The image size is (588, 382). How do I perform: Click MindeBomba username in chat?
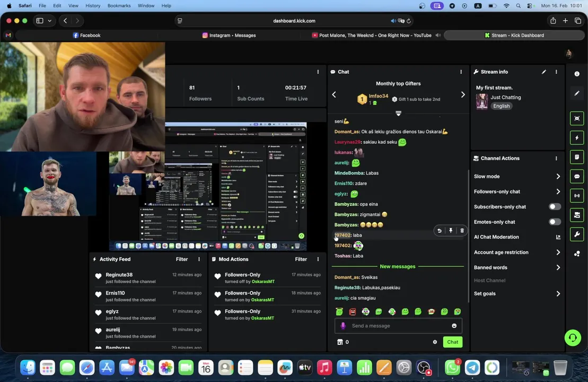[349, 173]
